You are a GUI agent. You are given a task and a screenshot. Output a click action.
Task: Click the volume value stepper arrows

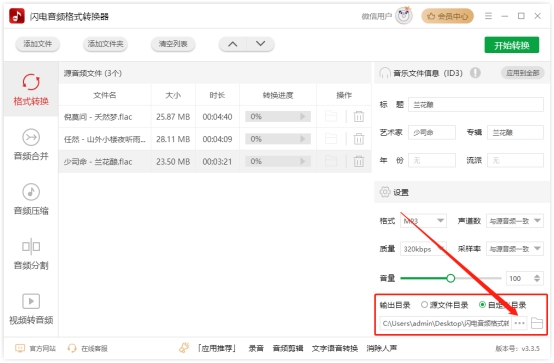click(x=537, y=278)
